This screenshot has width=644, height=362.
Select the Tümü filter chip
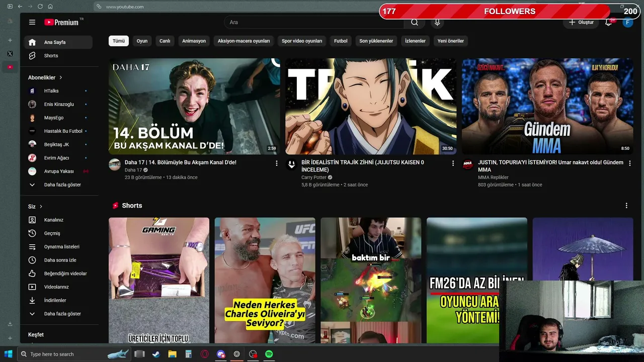pyautogui.click(x=119, y=41)
